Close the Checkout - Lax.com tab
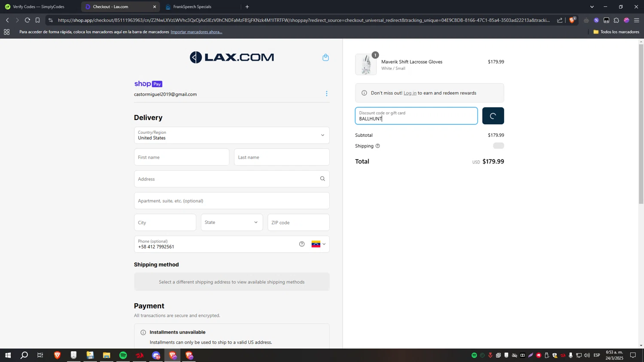Image resolution: width=644 pixels, height=362 pixels. pos(155,7)
